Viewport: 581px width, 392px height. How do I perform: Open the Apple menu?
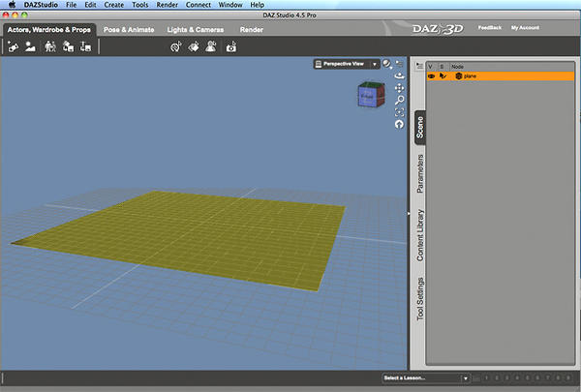[12, 5]
